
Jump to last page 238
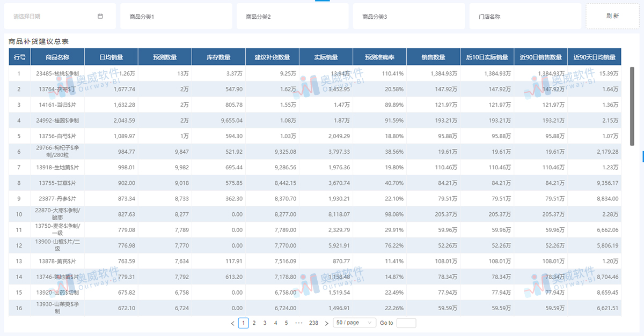pyautogui.click(x=313, y=323)
